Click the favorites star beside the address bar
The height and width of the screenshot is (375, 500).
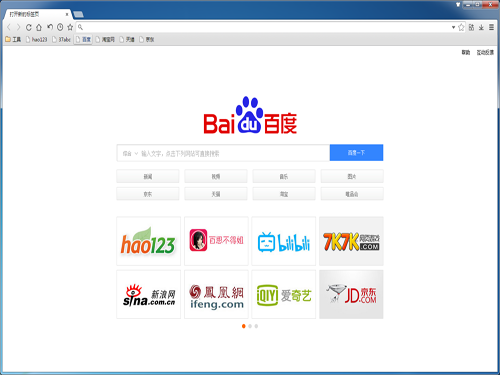(70, 27)
